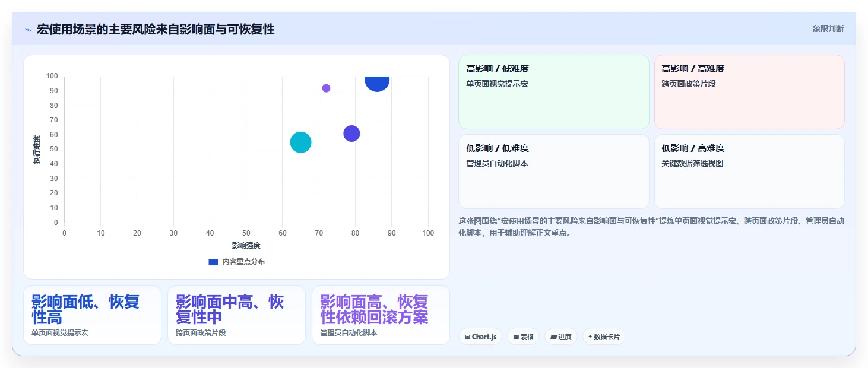This screenshot has height=368, width=868.
Task: Select the cyan bubble on the chart
Action: 301,142
